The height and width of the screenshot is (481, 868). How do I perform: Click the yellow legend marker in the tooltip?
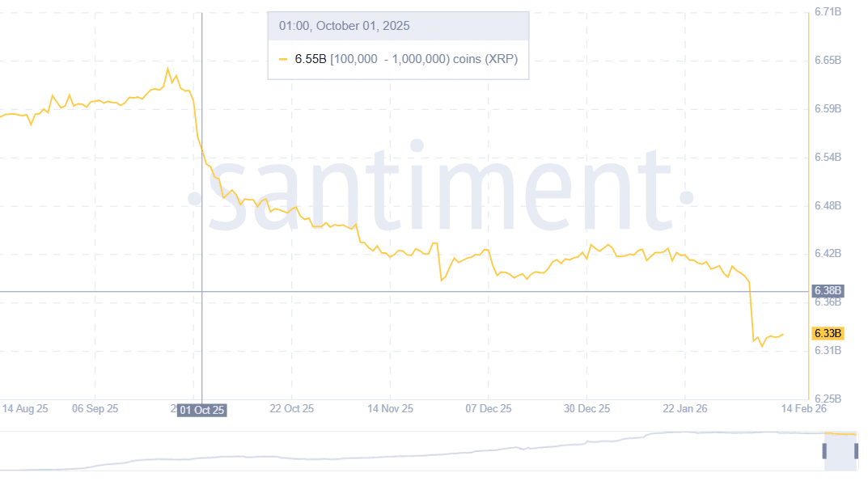click(283, 60)
